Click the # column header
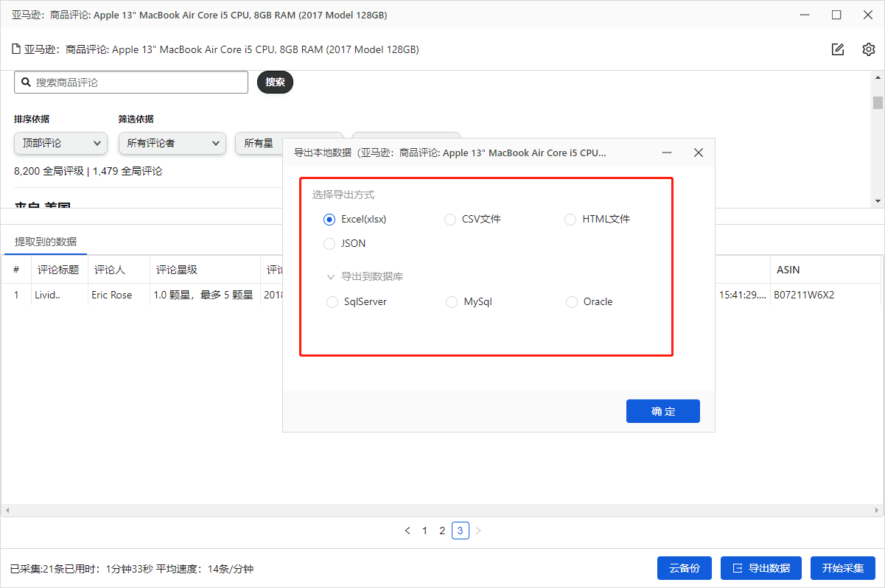 (x=16, y=270)
